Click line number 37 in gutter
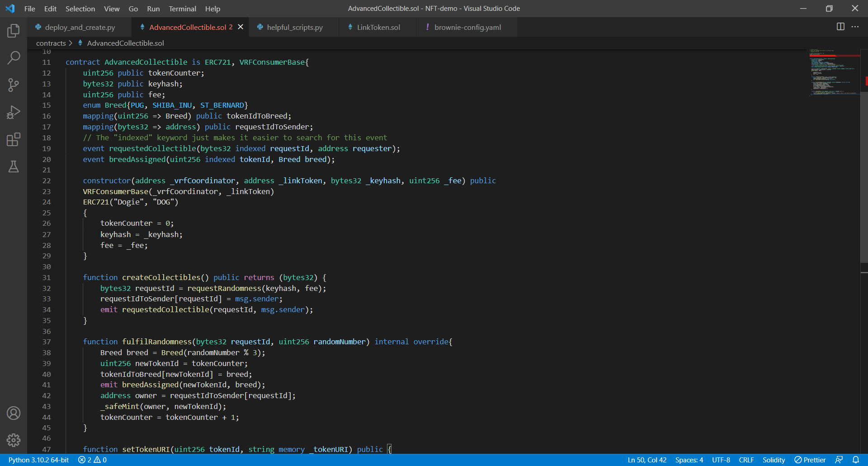The width and height of the screenshot is (868, 466). coord(47,342)
